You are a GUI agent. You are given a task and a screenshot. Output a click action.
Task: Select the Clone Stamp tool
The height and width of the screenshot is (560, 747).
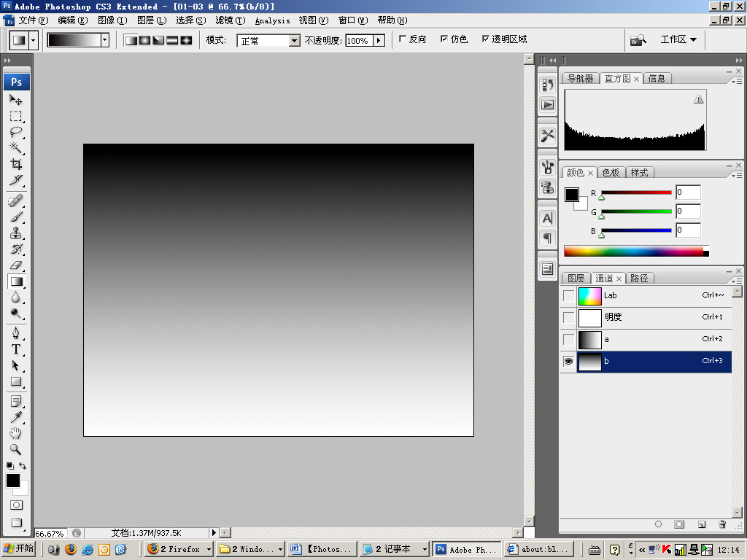(x=16, y=233)
